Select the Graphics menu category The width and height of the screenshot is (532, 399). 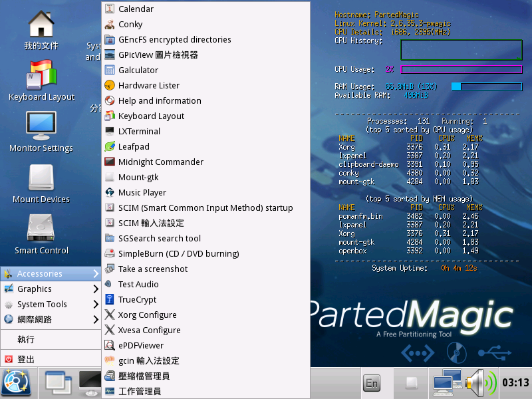click(x=51, y=289)
